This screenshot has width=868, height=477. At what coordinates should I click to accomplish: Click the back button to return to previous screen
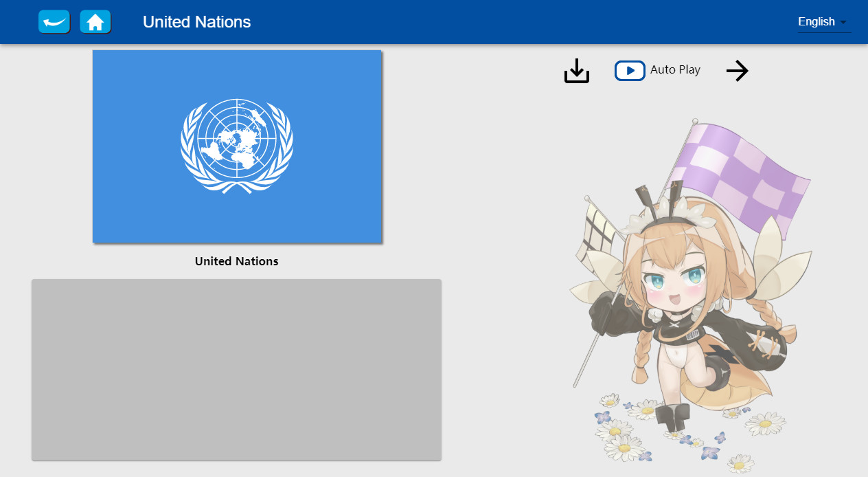54,21
